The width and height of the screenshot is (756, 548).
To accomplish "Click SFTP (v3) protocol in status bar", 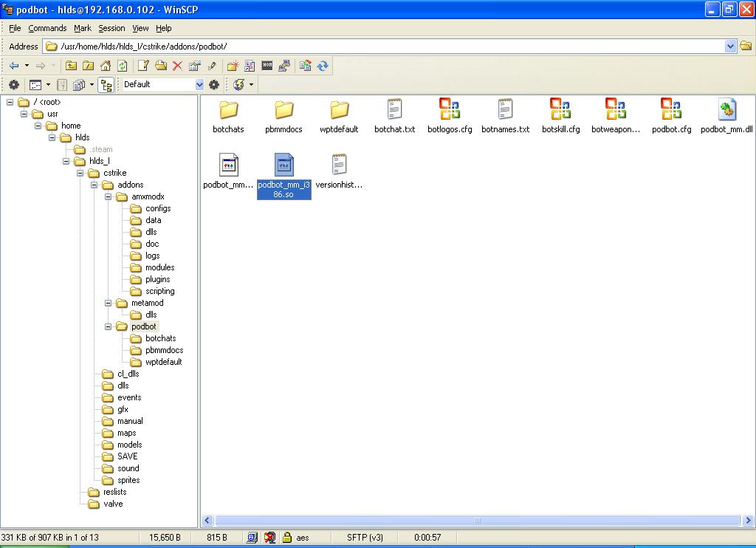I will [x=365, y=538].
